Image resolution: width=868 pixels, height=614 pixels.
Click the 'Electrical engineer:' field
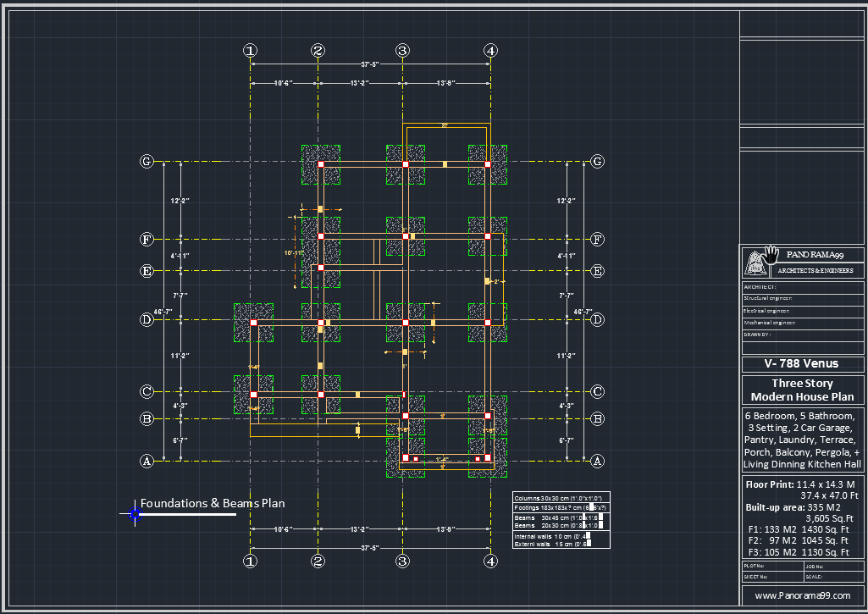[x=803, y=311]
